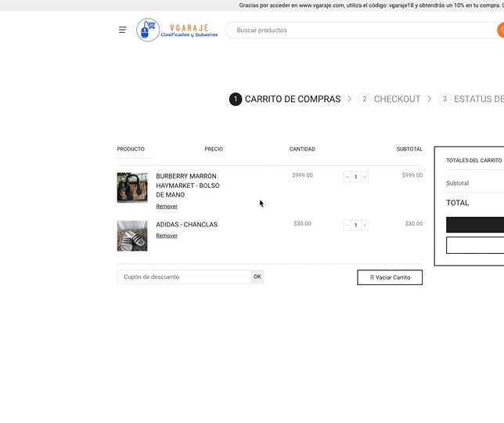Select the Estatus step number 3

click(x=471, y=99)
